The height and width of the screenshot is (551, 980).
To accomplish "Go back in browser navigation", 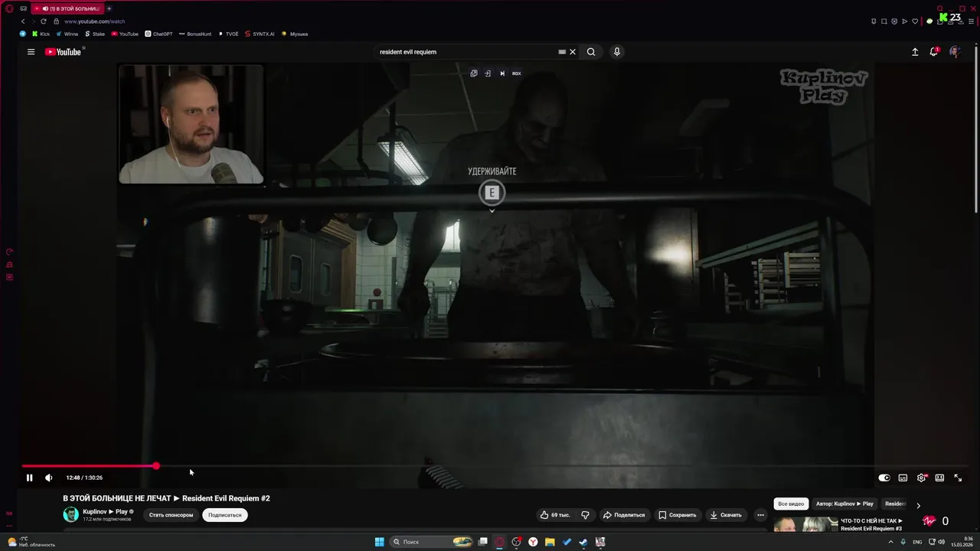I will tap(23, 21).
